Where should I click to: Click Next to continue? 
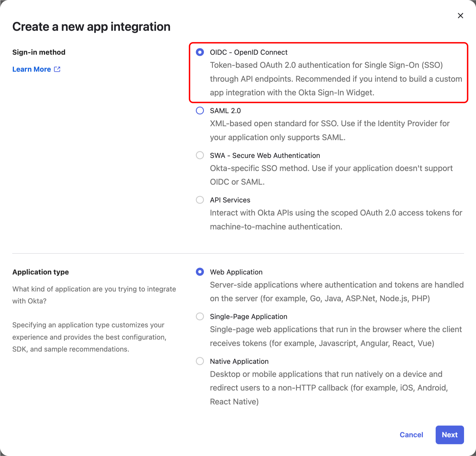point(449,435)
